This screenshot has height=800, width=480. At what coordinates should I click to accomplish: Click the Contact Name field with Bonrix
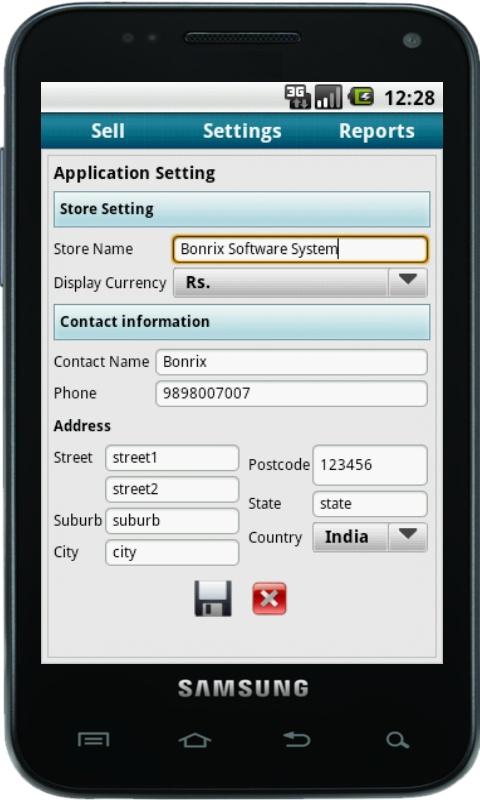tap(291, 362)
